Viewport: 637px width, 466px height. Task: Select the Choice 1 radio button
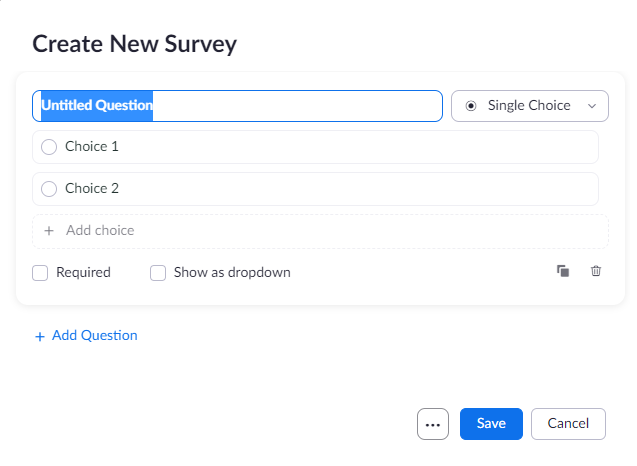[49, 147]
